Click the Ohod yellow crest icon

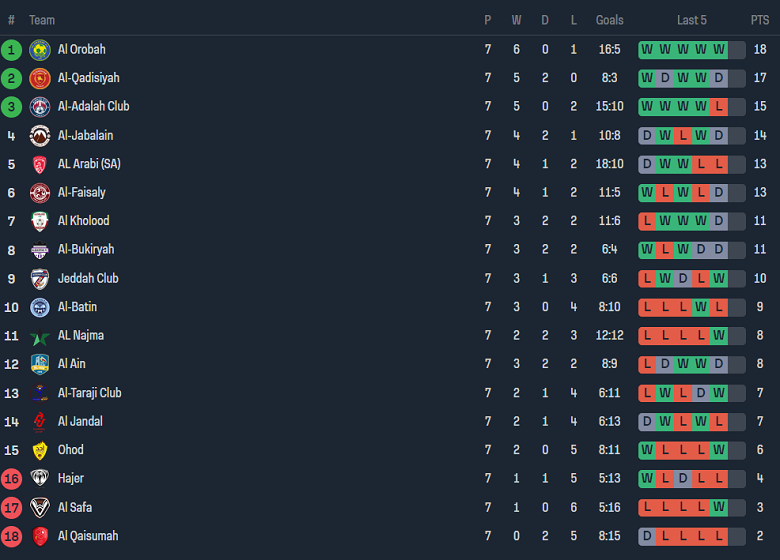40,451
